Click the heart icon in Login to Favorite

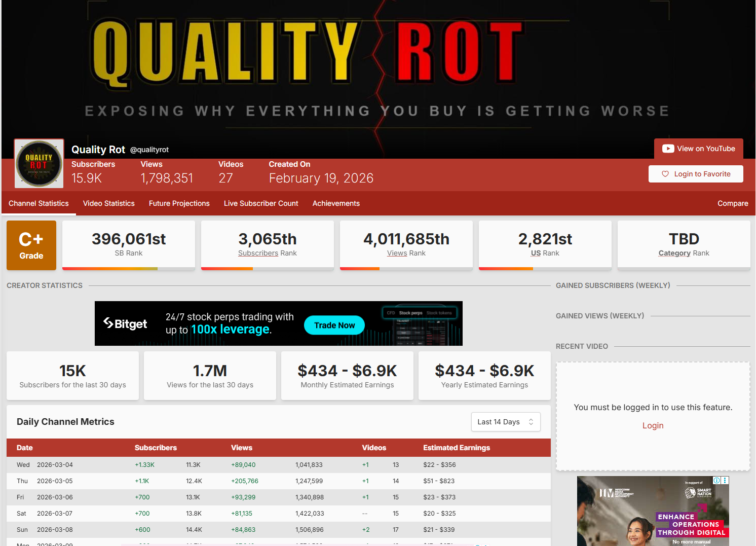(x=665, y=174)
